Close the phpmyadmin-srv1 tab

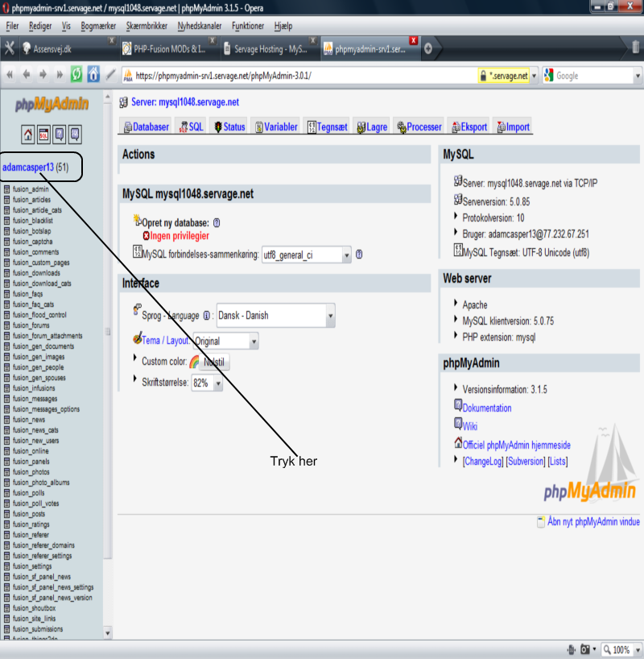tap(414, 40)
